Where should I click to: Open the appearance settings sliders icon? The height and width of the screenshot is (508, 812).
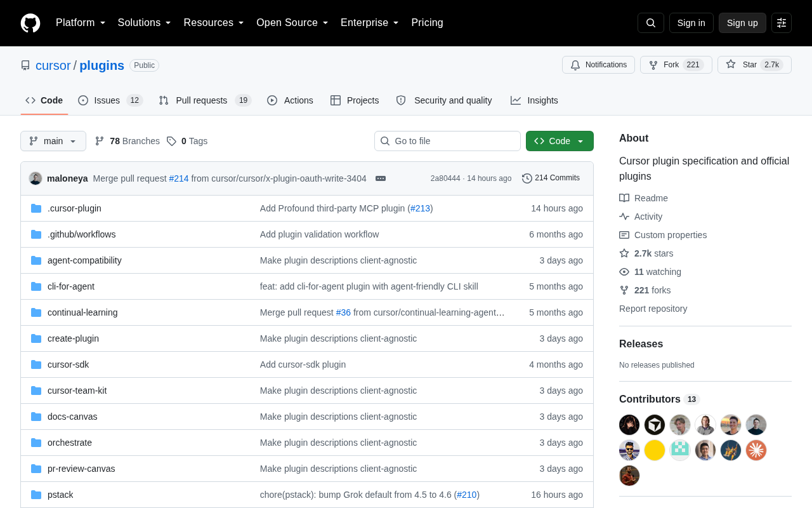782,23
